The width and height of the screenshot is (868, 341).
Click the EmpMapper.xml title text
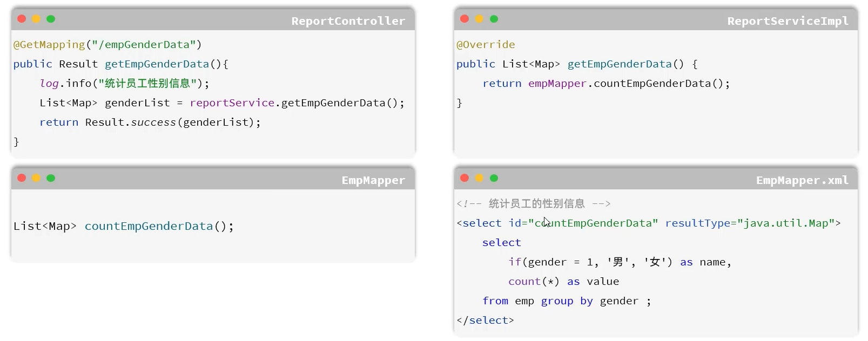[x=802, y=180]
